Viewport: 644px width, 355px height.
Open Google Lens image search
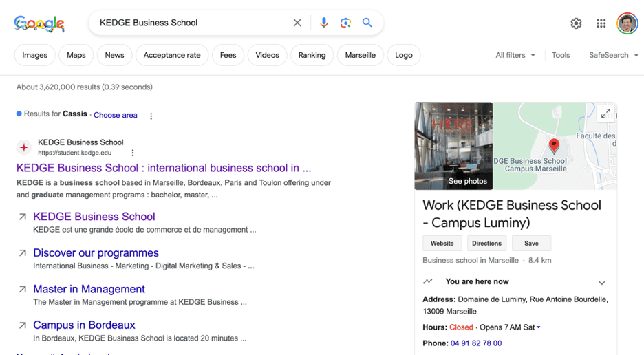[x=345, y=23]
